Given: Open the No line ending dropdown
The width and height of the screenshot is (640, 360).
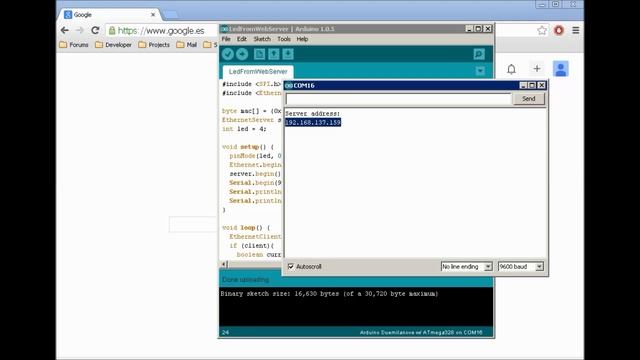Looking at the screenshot, I should [467, 267].
